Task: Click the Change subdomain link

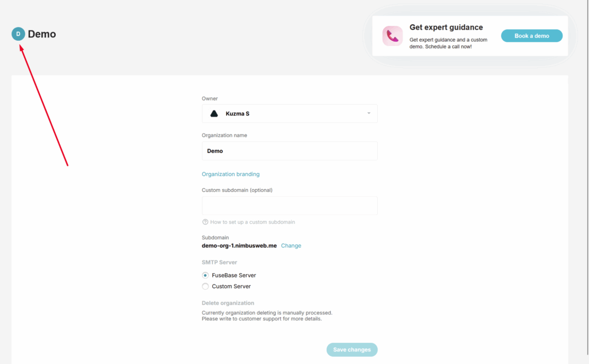Action: (291, 246)
